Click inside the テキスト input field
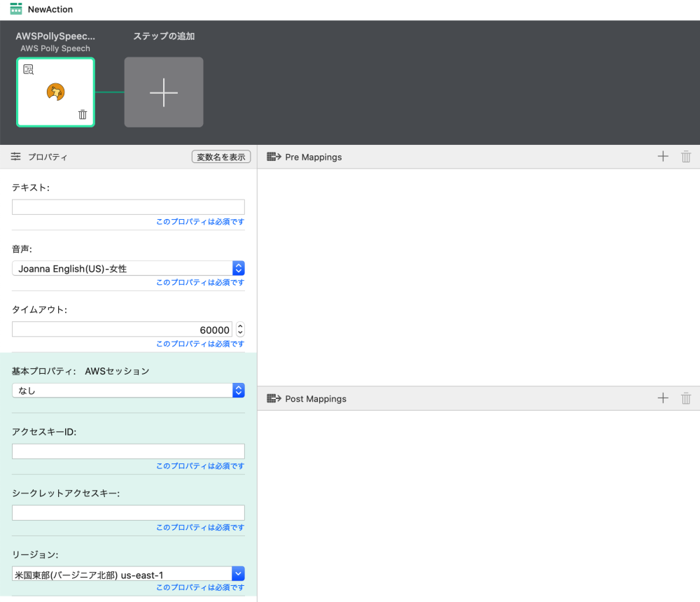This screenshot has width=700, height=602. point(128,206)
